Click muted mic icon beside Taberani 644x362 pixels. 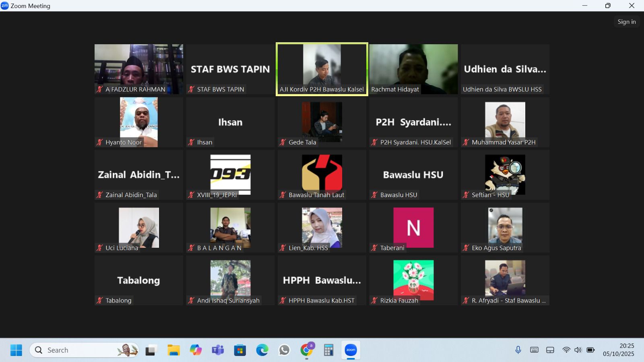374,248
